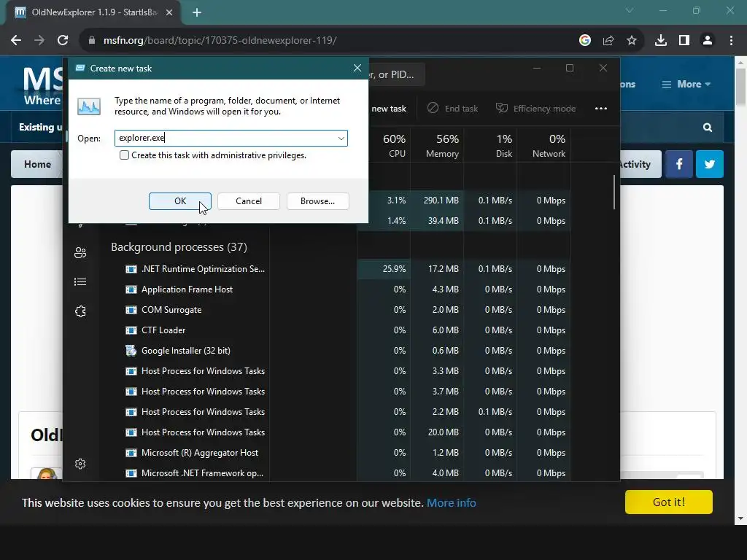Click OK in Create new task dialog
This screenshot has width=747, height=560.
180,201
